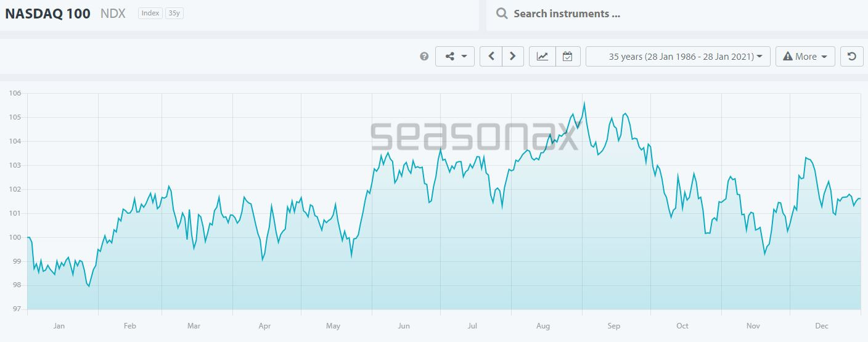Click the 102 value on the y-axis
This screenshot has width=868, height=342.
coord(15,189)
